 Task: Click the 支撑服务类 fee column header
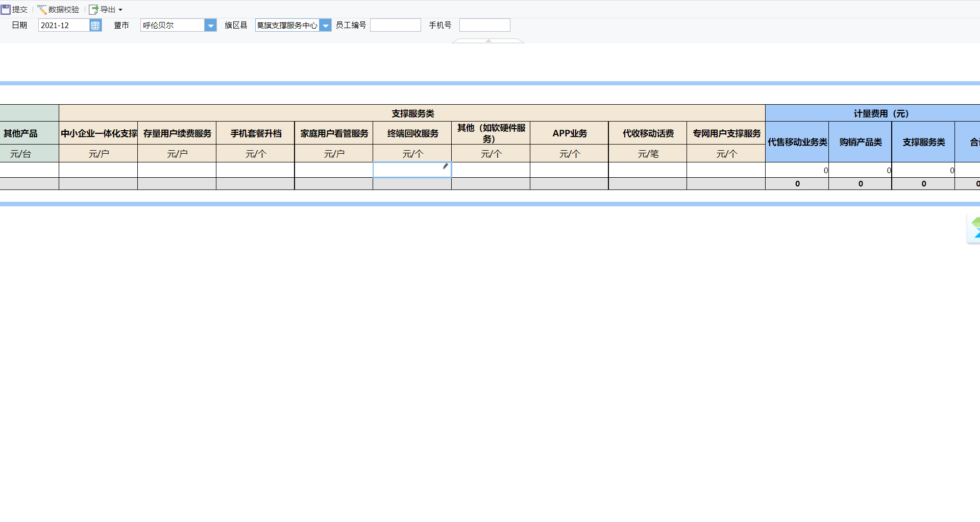click(x=923, y=142)
